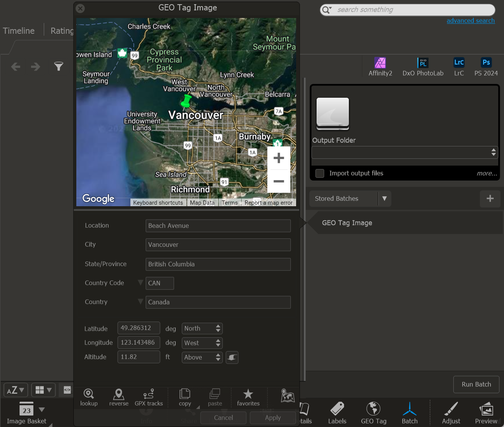Click the Run Batch button

[476, 384]
